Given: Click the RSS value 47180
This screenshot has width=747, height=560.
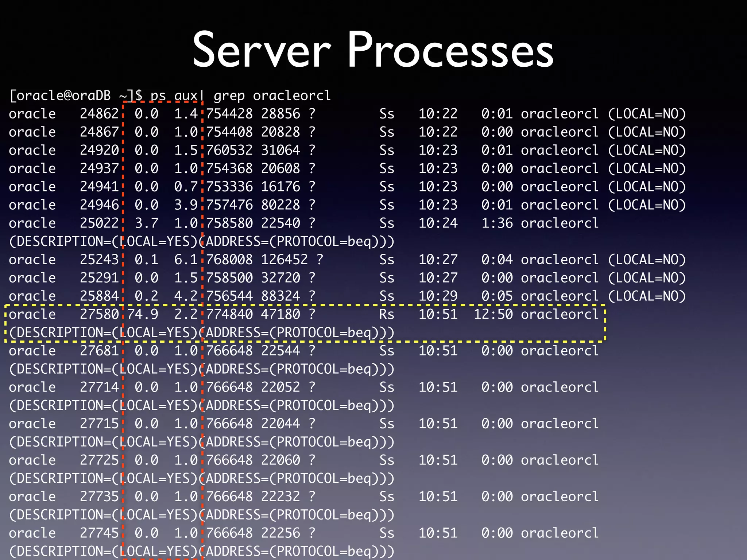Looking at the screenshot, I should 280,314.
